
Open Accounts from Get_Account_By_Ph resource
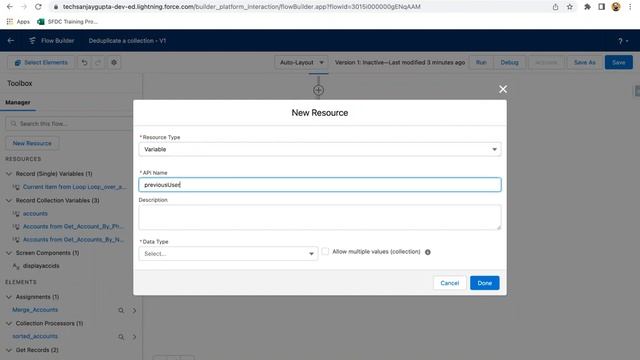point(73,227)
